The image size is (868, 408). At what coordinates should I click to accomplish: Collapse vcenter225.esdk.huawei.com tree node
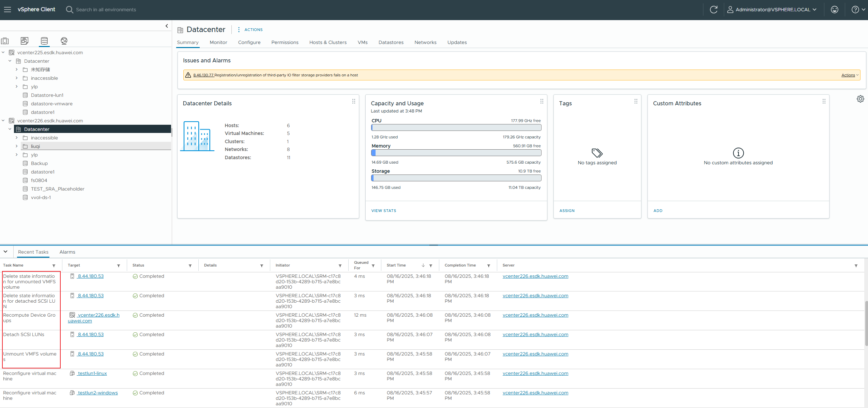3,52
